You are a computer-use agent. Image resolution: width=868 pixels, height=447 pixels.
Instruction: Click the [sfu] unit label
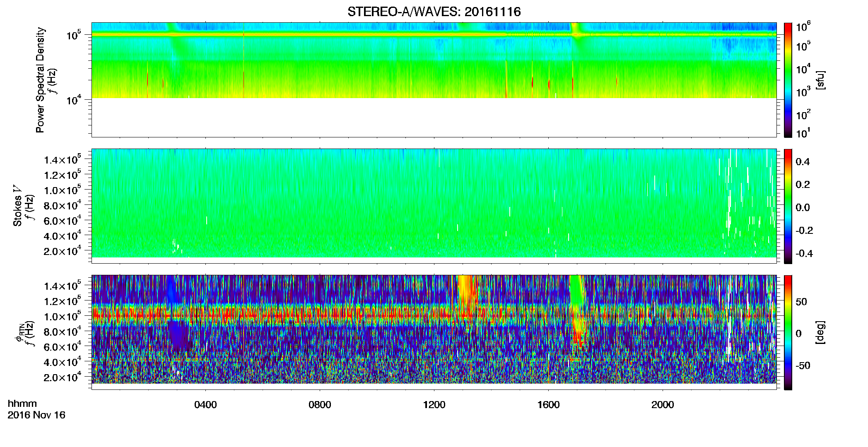[x=820, y=80]
